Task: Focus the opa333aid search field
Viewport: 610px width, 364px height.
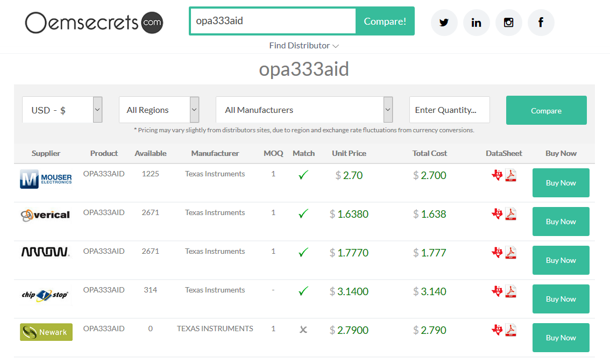Action: point(273,21)
